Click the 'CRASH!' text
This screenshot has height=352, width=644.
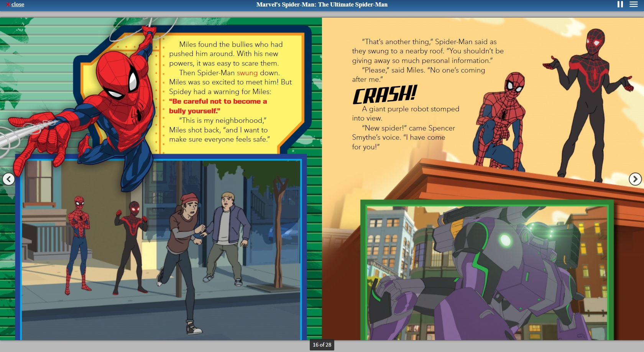[385, 94]
